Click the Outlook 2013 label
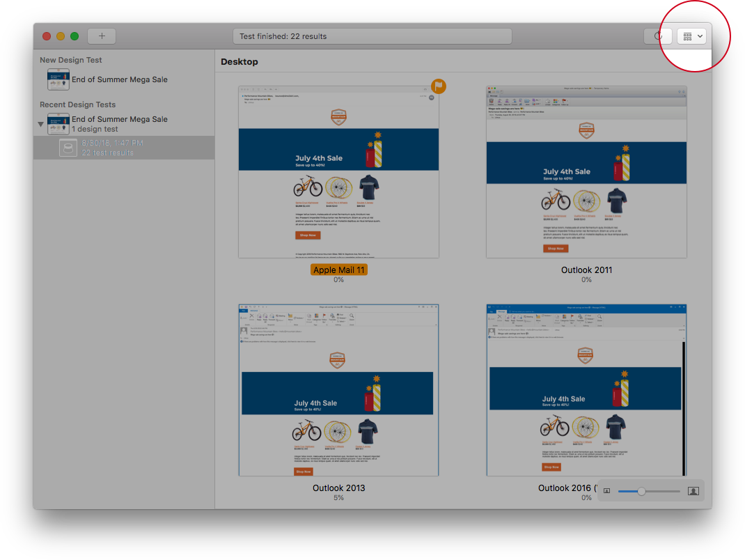Viewport: 745px width, 560px height. (x=339, y=488)
